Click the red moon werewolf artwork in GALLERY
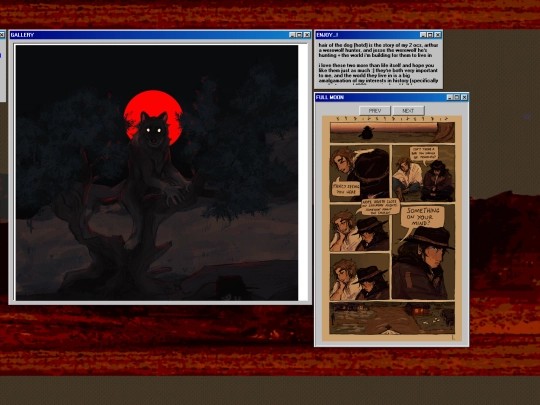Viewport: 540px width, 405px height. [157, 173]
